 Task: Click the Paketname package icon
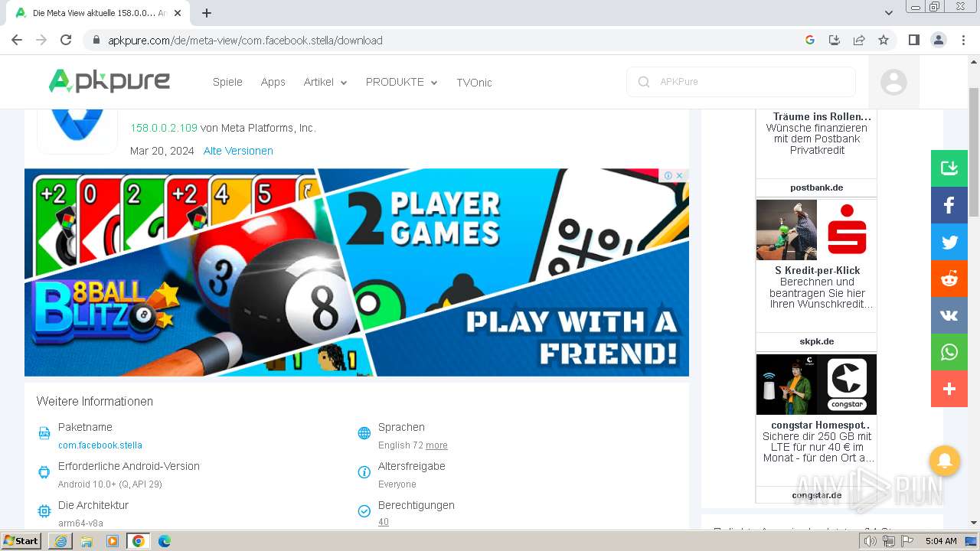[x=44, y=434]
